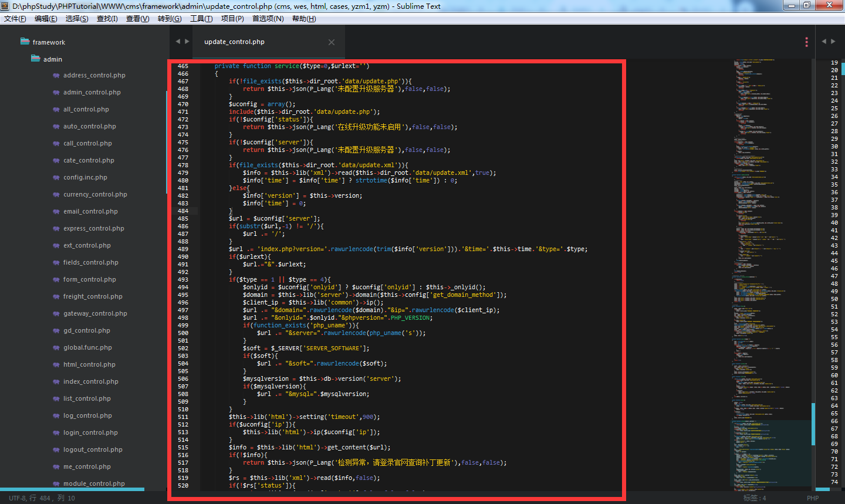Click the 标签: 4 indentation setting
Screen dimensions: 845x504
[x=755, y=498]
